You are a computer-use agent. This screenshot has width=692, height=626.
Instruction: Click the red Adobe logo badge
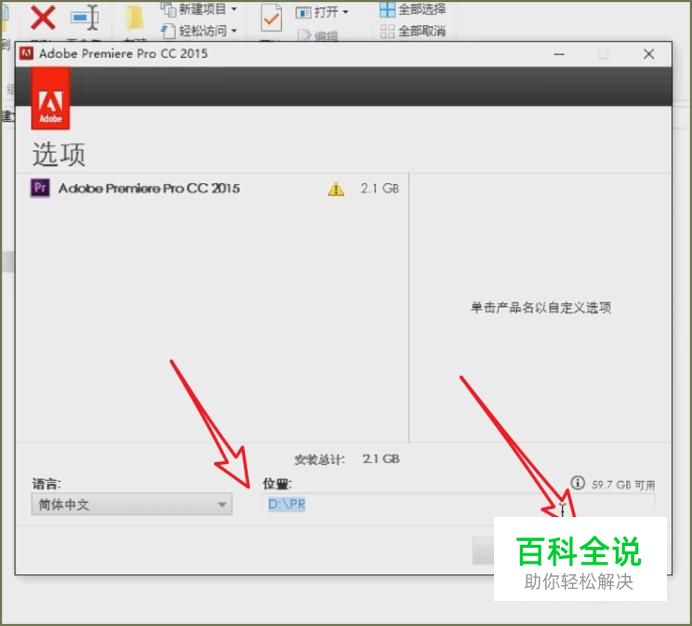50,99
